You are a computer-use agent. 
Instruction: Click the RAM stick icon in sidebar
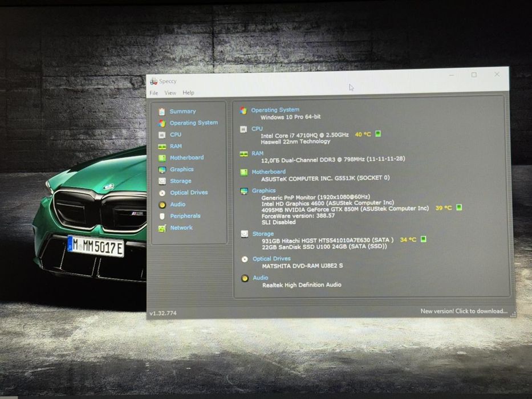pos(162,146)
